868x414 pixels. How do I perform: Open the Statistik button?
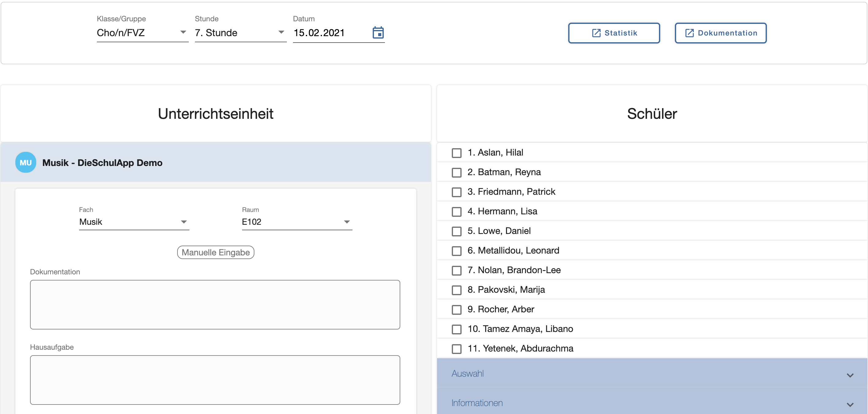tap(614, 33)
